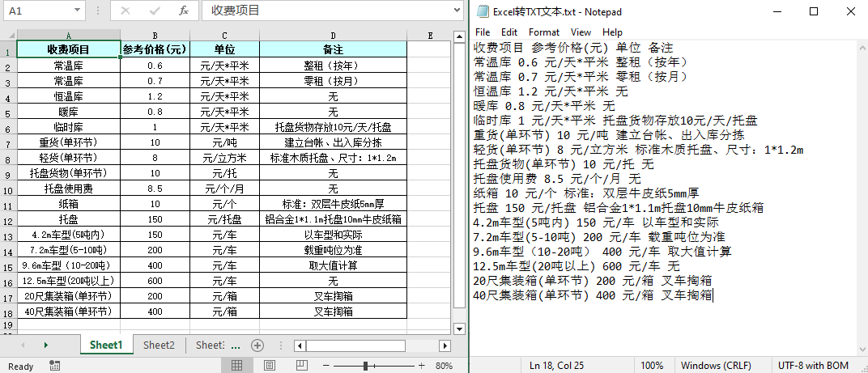Select column A header

point(69,36)
